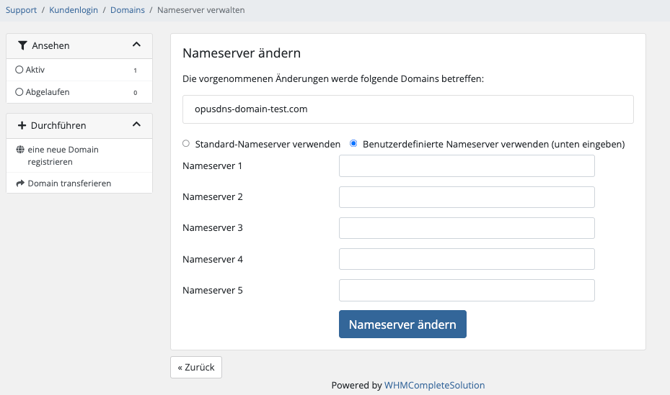Viewport: 670px width, 395px height.
Task: Click the share arrow icon beside Domain transferieren
Action: [x=20, y=183]
